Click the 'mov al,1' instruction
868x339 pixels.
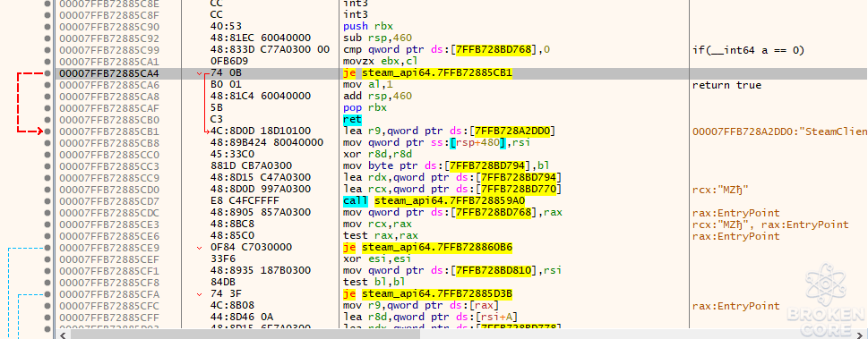click(x=367, y=85)
